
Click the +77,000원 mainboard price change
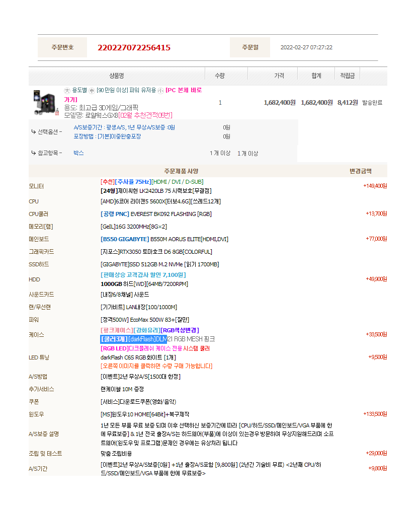click(x=376, y=239)
